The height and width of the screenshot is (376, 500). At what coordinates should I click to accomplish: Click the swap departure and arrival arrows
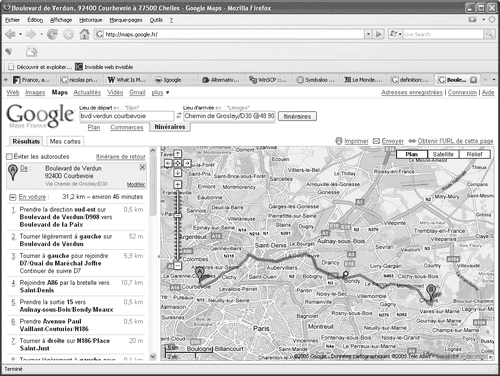pyautogui.click(x=179, y=116)
